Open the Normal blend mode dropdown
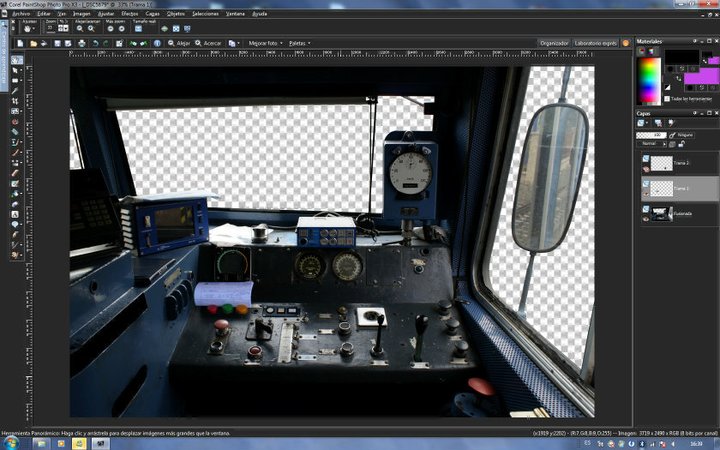This screenshot has width=720, height=450. (650, 143)
